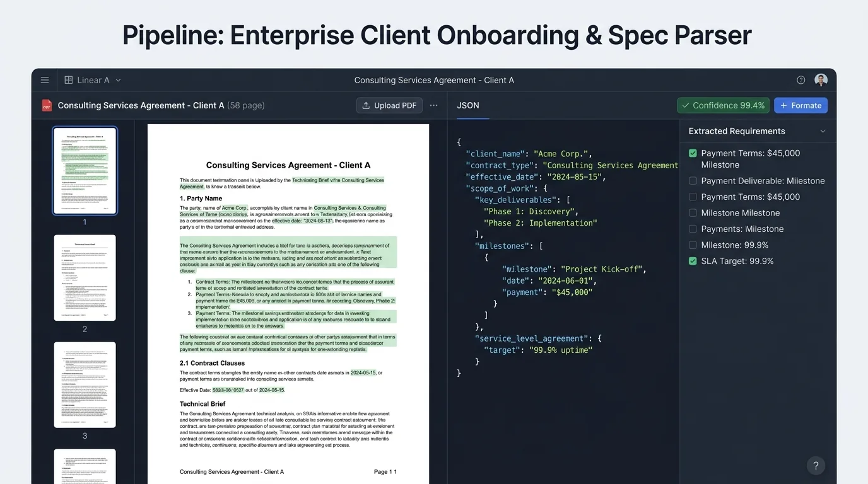Open the three-dot more options menu
Image resolution: width=868 pixels, height=484 pixels.
tap(434, 105)
